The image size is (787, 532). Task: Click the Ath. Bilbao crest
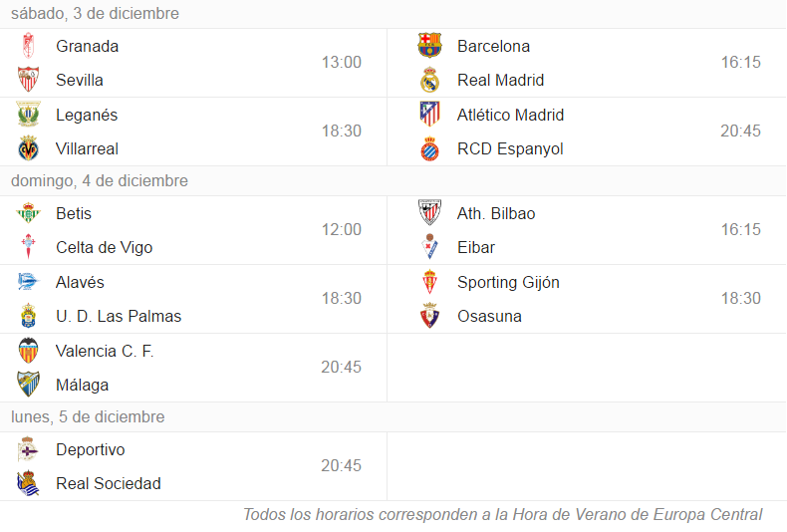[x=429, y=213]
